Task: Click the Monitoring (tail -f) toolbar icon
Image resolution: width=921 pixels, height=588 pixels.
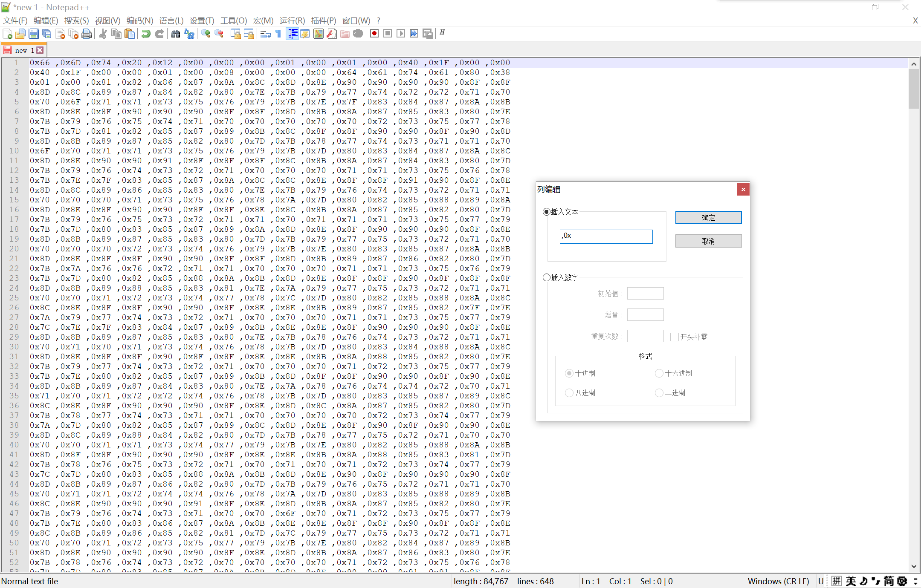Action: 358,34
